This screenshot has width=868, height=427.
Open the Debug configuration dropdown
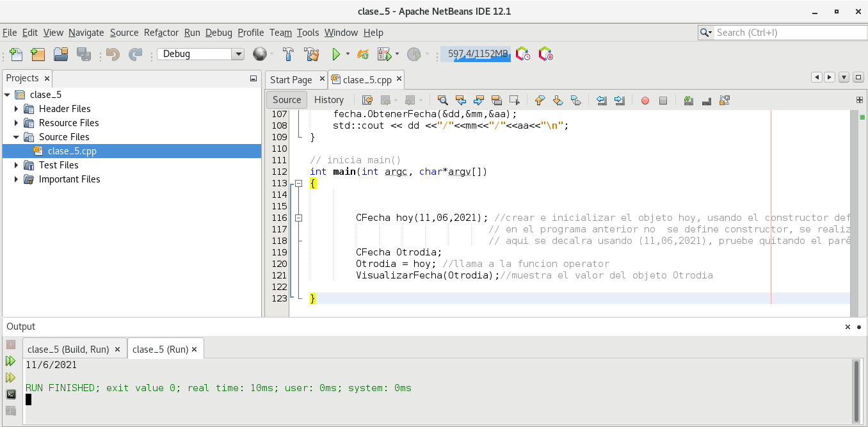238,54
